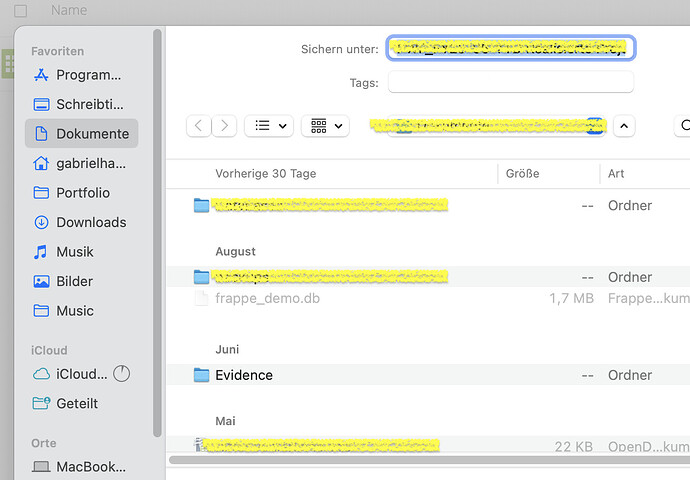The image size is (690, 480).
Task: Open list view options dropdown
Action: tap(267, 126)
